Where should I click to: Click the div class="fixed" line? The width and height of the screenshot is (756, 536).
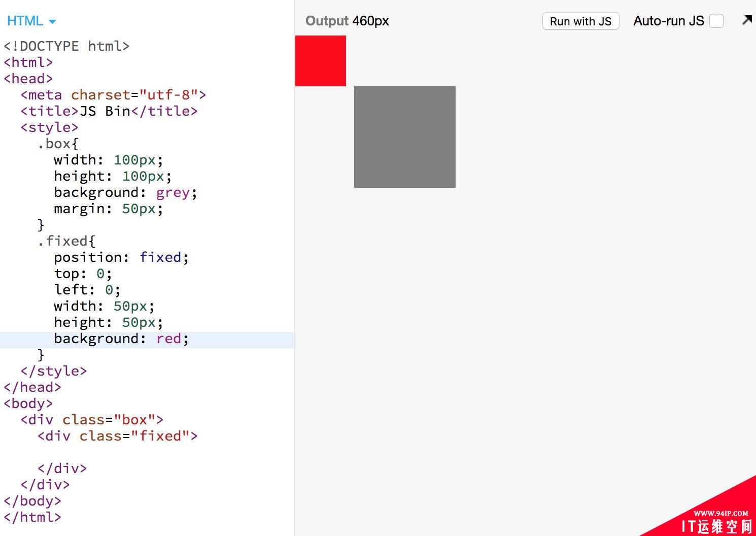(x=117, y=436)
